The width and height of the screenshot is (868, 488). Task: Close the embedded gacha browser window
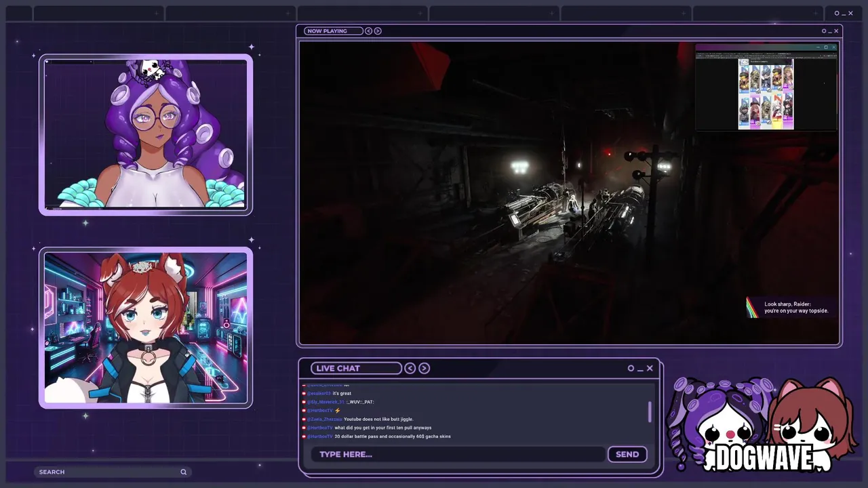tap(833, 47)
